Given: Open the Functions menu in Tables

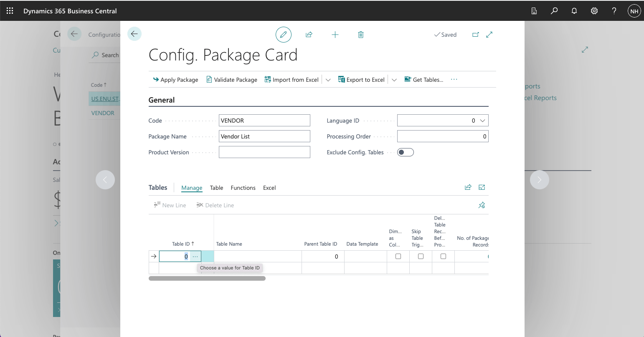Looking at the screenshot, I should click(x=243, y=188).
